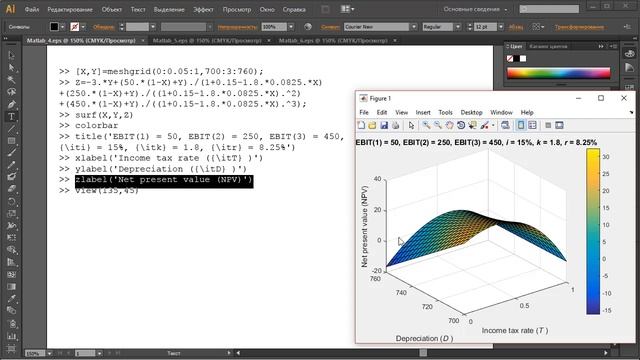Screen dimensions: 640x360
Task: Click the New Figure icon in Figure 1
Action: tap(361, 125)
